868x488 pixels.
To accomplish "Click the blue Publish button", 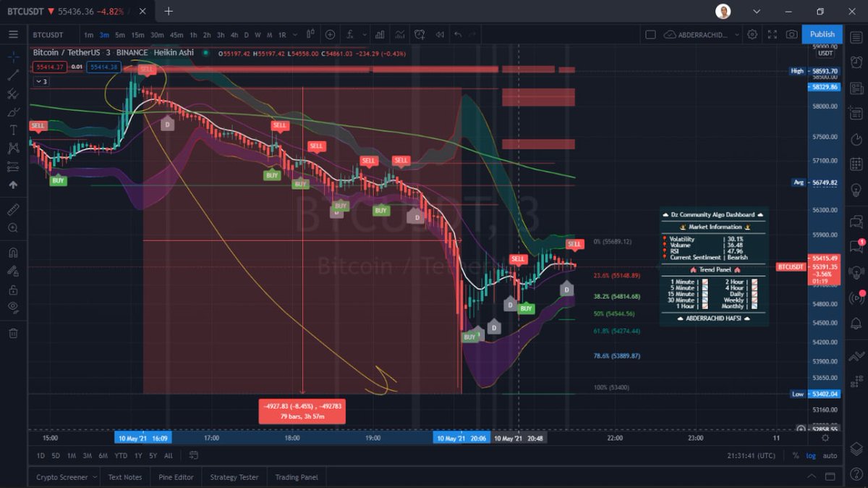I will coord(822,34).
